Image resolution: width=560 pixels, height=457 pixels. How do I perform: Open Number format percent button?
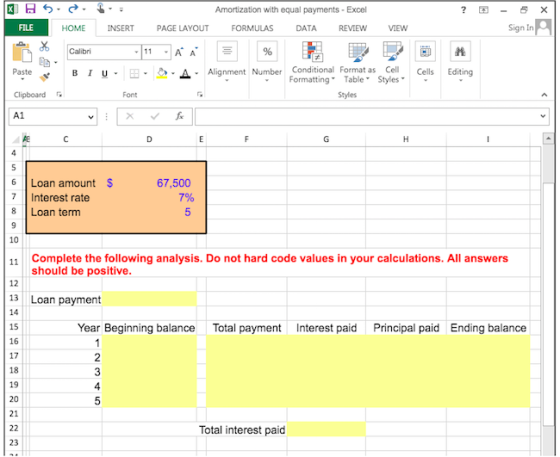(267, 61)
